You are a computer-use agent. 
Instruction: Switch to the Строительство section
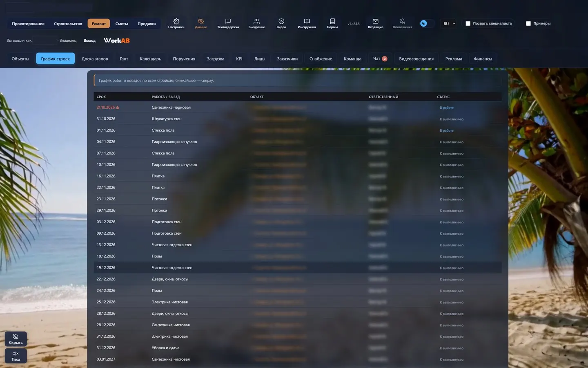68,24
